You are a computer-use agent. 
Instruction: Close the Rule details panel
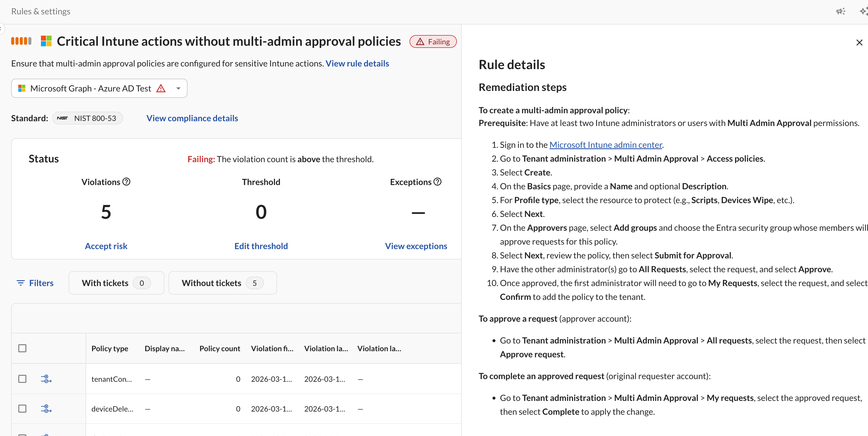coord(859,43)
